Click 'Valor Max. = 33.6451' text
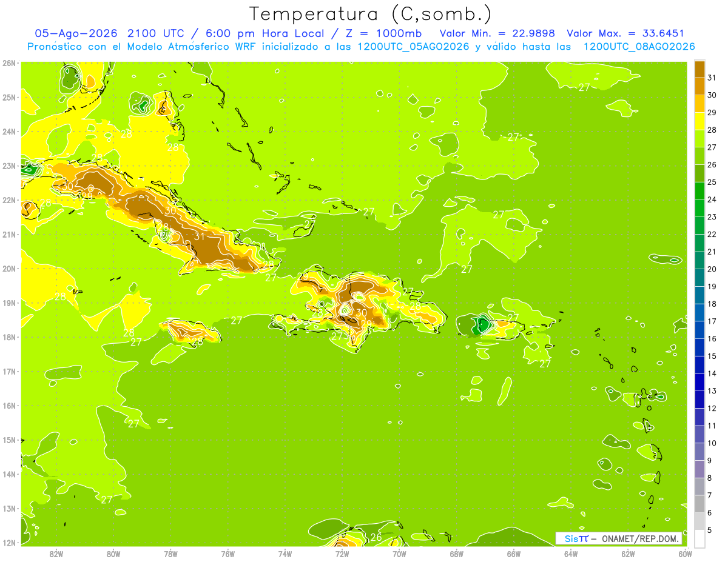This screenshot has width=728, height=562. (625, 33)
